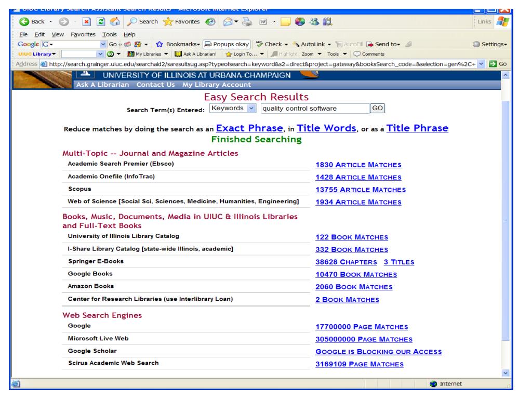The height and width of the screenshot is (399, 532).
Task: Open the Search pane in toolbar
Action: pos(142,22)
